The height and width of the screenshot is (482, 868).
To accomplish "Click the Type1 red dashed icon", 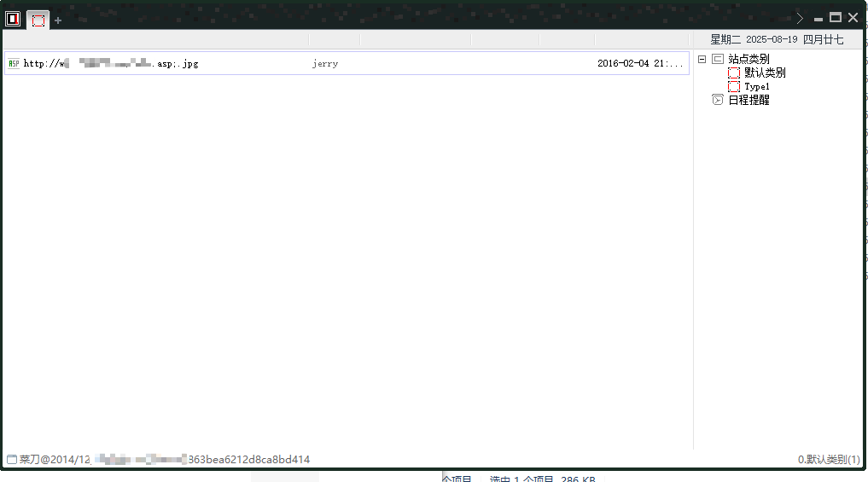I will [734, 86].
